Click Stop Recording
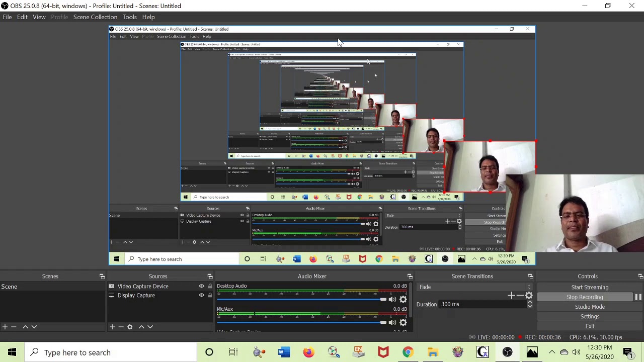This screenshot has width=644, height=362. click(585, 297)
